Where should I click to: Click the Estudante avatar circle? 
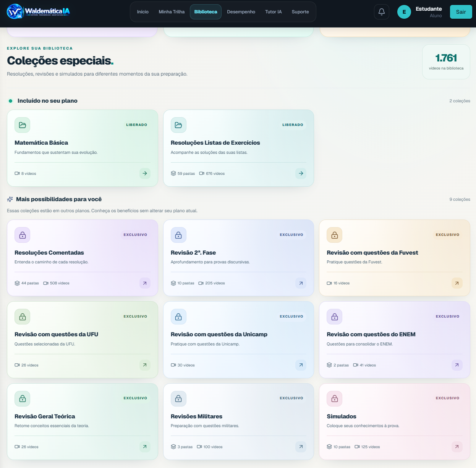pyautogui.click(x=404, y=12)
